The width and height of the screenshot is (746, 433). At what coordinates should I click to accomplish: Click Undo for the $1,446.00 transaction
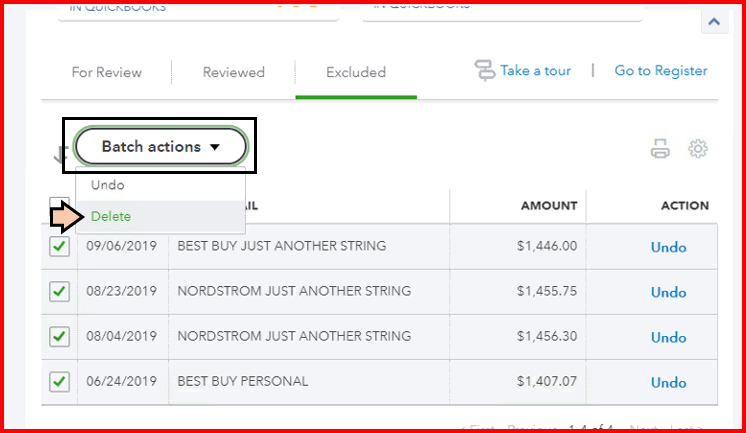coord(669,247)
